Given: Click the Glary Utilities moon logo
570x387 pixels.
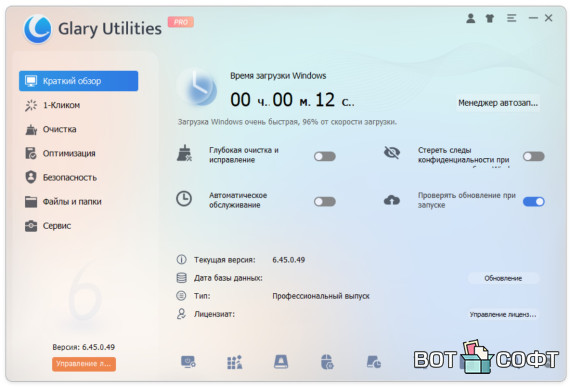Looking at the screenshot, I should (x=37, y=29).
